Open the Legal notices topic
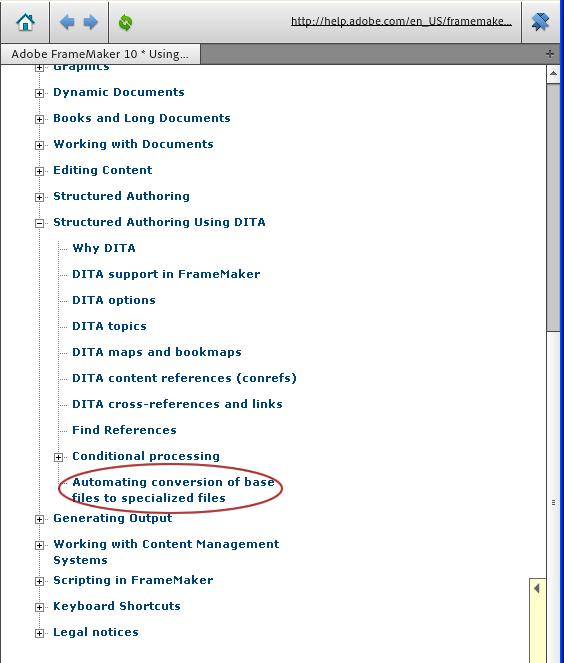The image size is (564, 663). (x=96, y=632)
